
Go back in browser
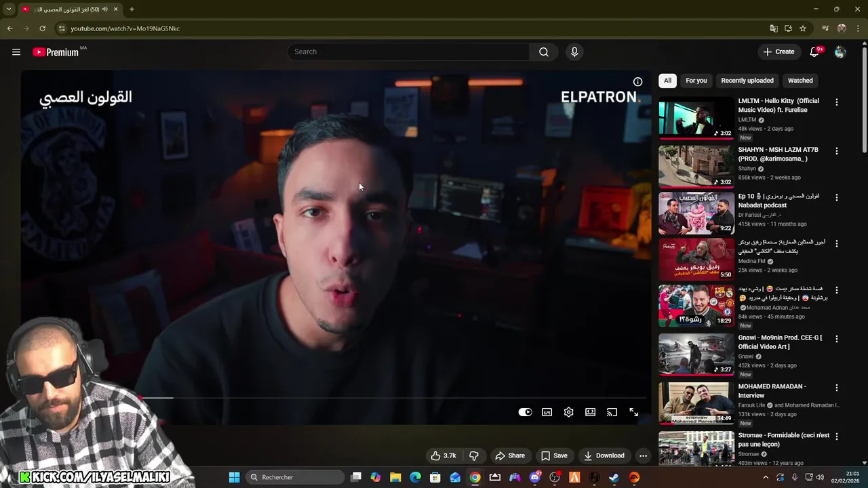(9, 28)
